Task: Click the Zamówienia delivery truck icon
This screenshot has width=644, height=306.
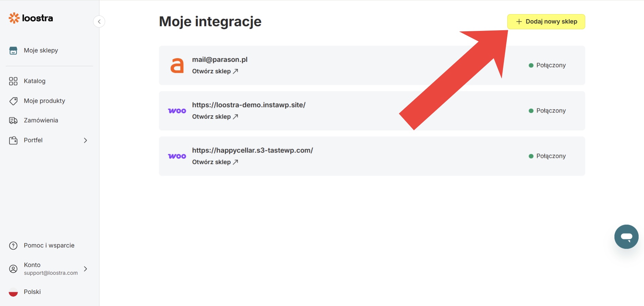Action: pyautogui.click(x=13, y=121)
